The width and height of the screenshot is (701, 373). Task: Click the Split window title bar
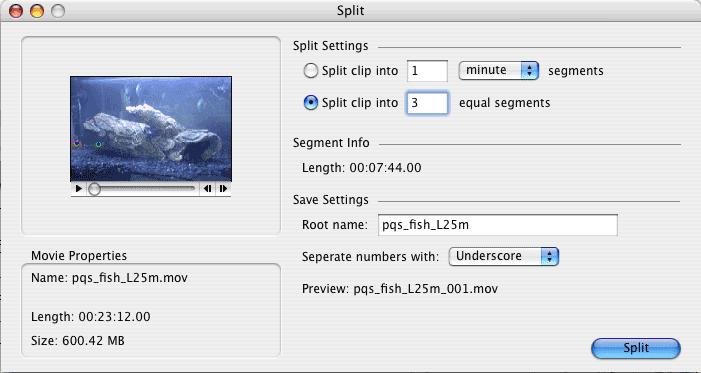tap(350, 10)
